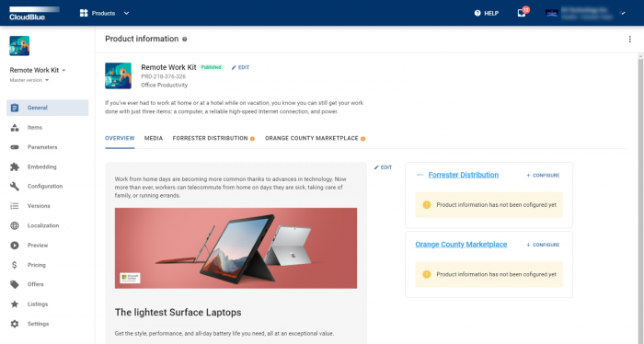This screenshot has width=644, height=344.
Task: Open the Forrester Distribution link
Action: coord(464,175)
